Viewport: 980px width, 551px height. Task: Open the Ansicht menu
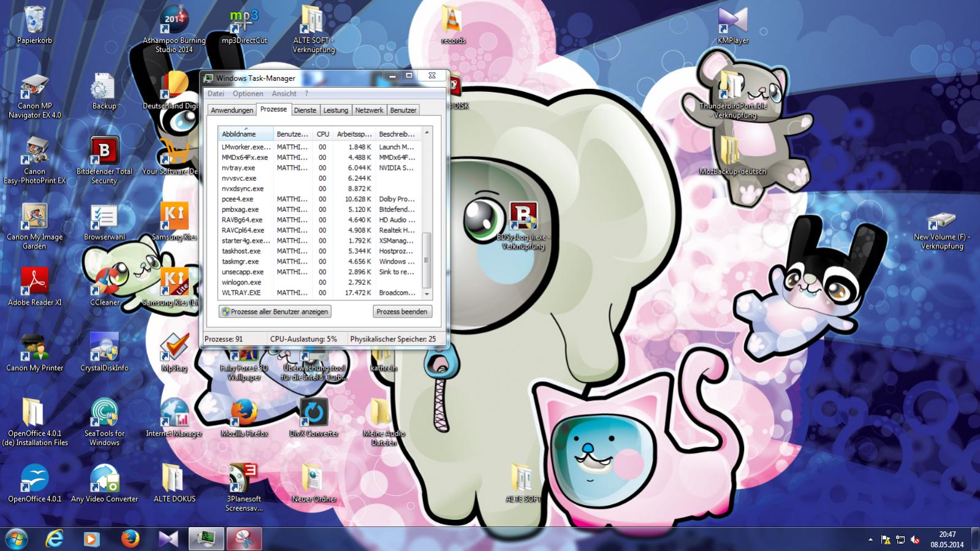284,94
